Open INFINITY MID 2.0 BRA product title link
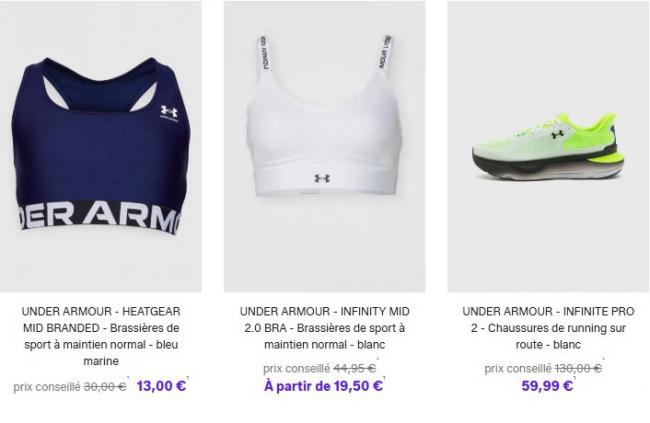Viewport: 650px width, 423px height. point(324,328)
